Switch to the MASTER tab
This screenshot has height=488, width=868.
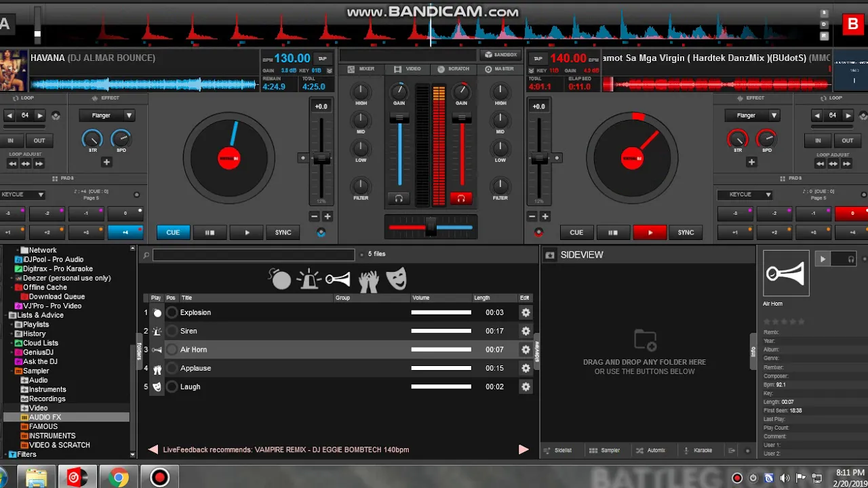pos(499,68)
